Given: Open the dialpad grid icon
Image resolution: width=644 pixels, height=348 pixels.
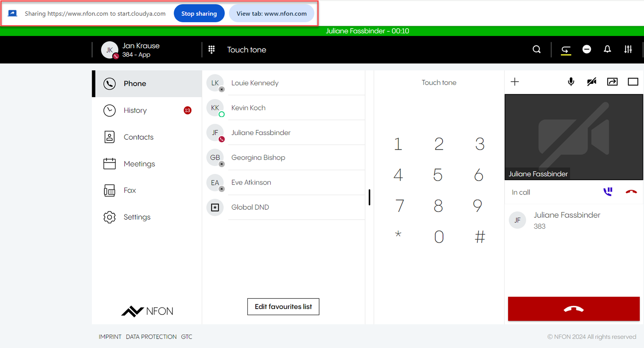Looking at the screenshot, I should click(212, 50).
